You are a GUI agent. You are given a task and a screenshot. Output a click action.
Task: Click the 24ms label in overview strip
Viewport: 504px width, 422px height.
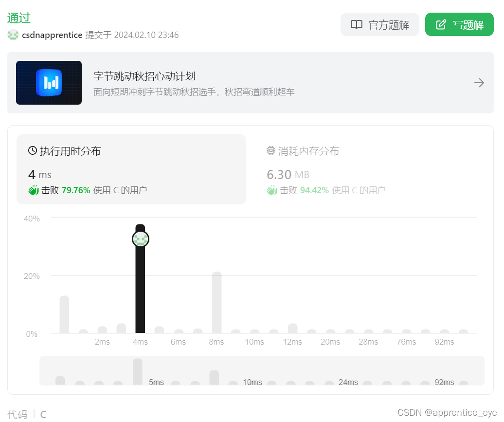click(348, 382)
